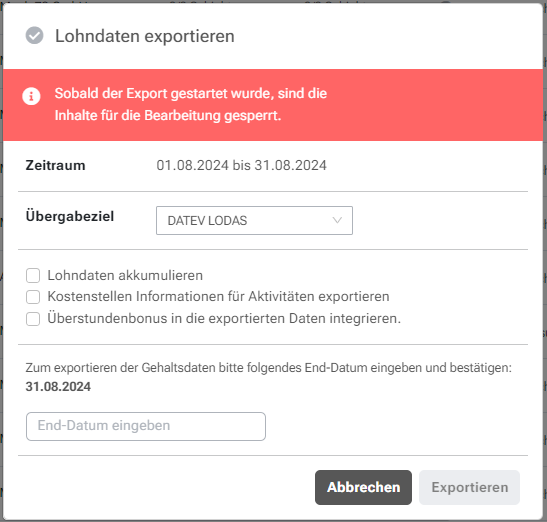Click the Kostenstellen Informationen label text
This screenshot has height=522, width=547.
click(x=218, y=296)
